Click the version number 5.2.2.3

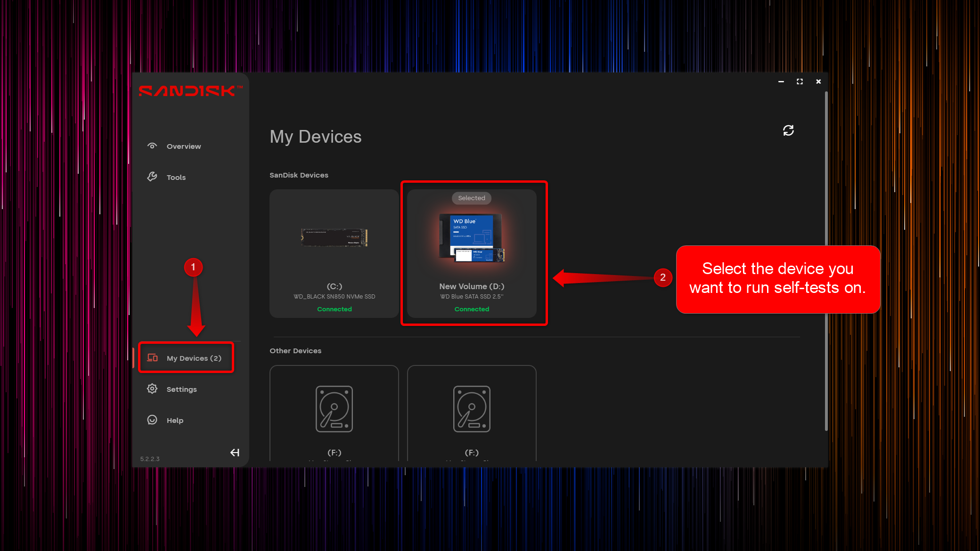pos(150,459)
